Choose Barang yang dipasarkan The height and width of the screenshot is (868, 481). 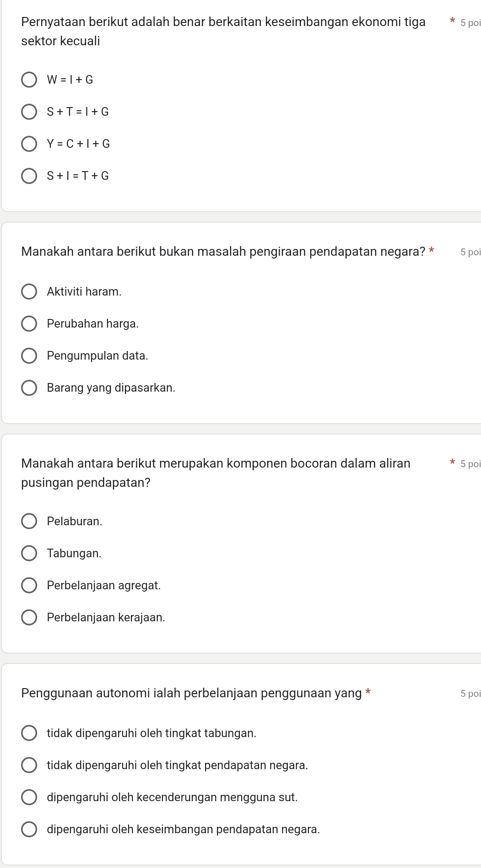29,388
